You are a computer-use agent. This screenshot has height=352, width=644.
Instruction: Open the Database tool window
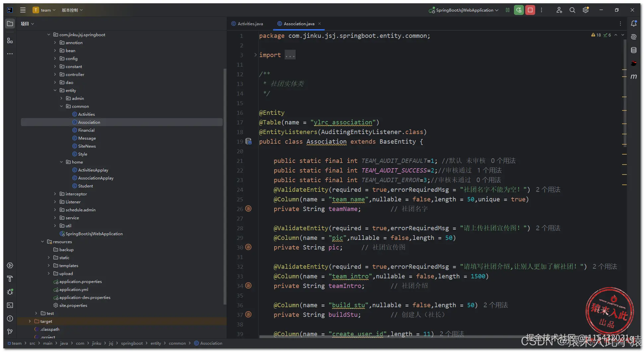pos(634,50)
